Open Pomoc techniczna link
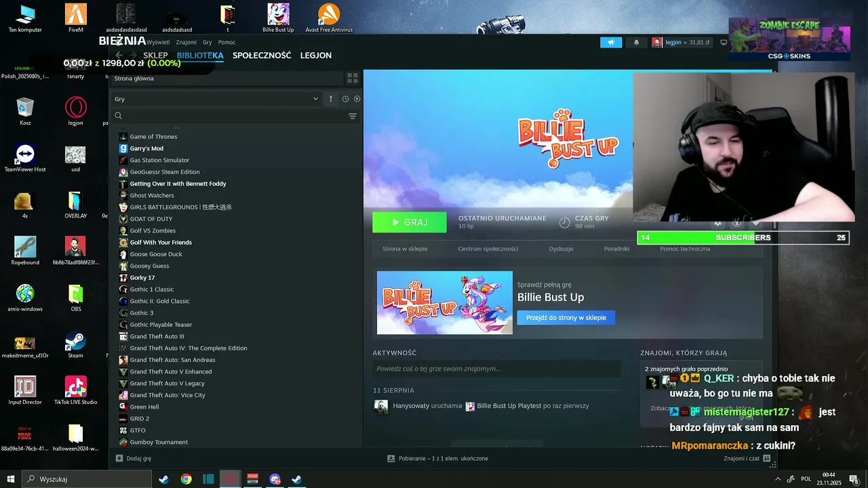This screenshot has height=488, width=868. pos(685,249)
